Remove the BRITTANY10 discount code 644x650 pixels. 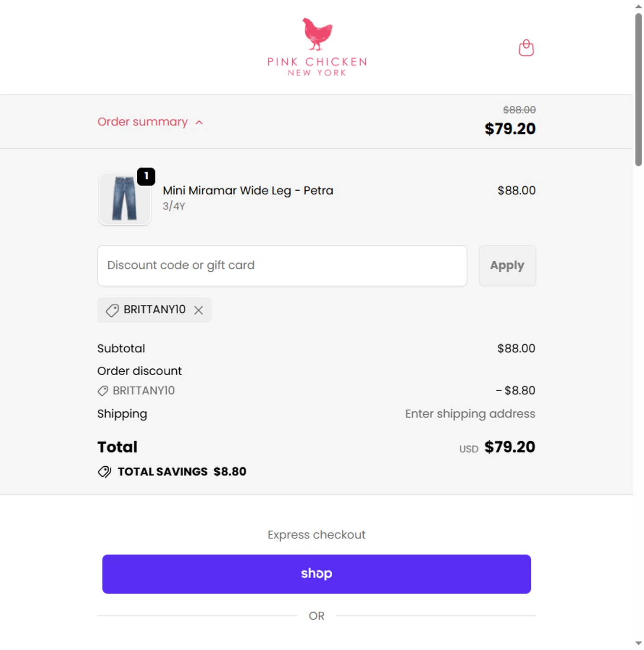coord(198,310)
